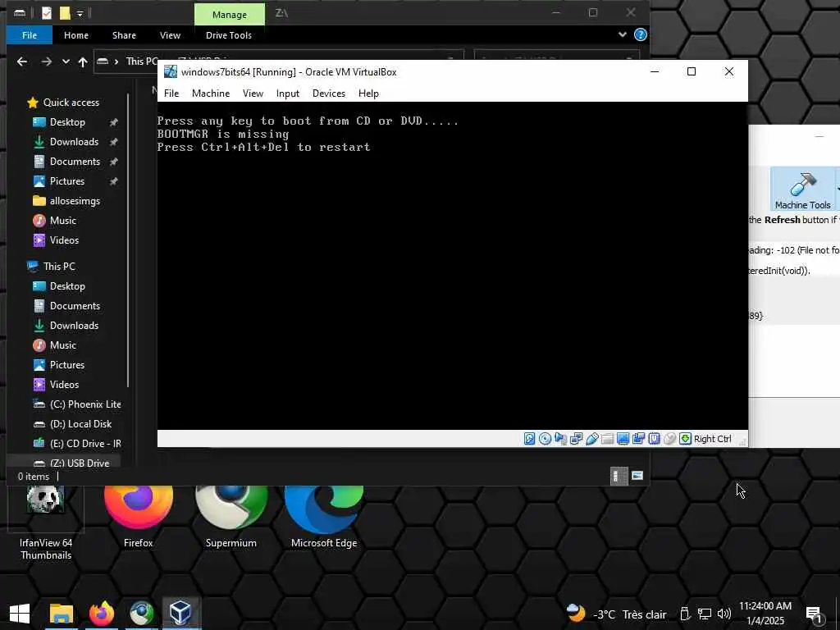This screenshot has width=840, height=630.
Task: Click the File tab in File Explorer
Action: pyautogui.click(x=30, y=35)
